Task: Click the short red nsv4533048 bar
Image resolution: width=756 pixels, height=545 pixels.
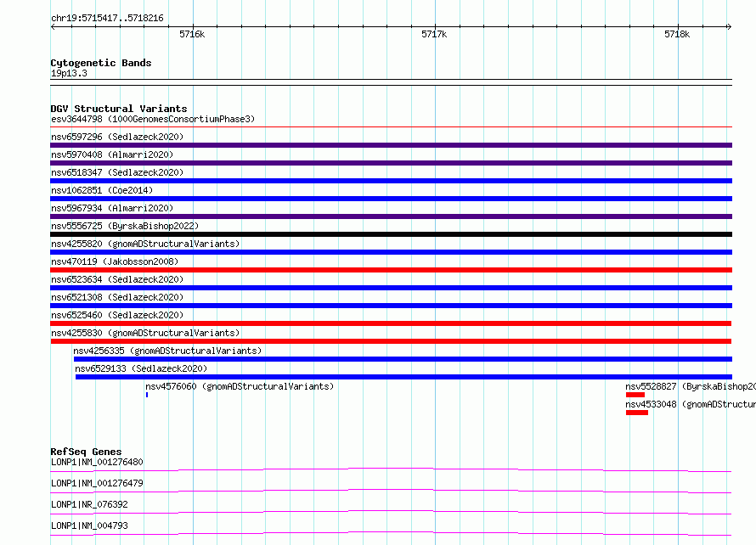Action: [x=637, y=413]
